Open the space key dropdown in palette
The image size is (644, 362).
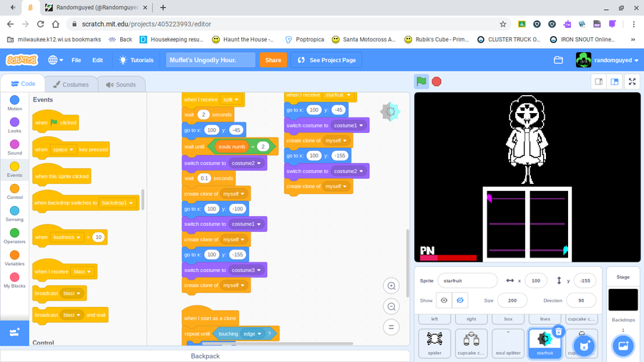[63, 150]
